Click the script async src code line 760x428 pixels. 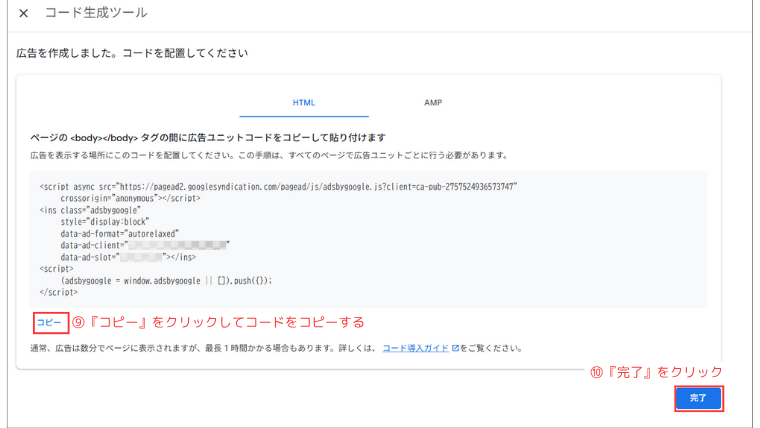point(278,187)
